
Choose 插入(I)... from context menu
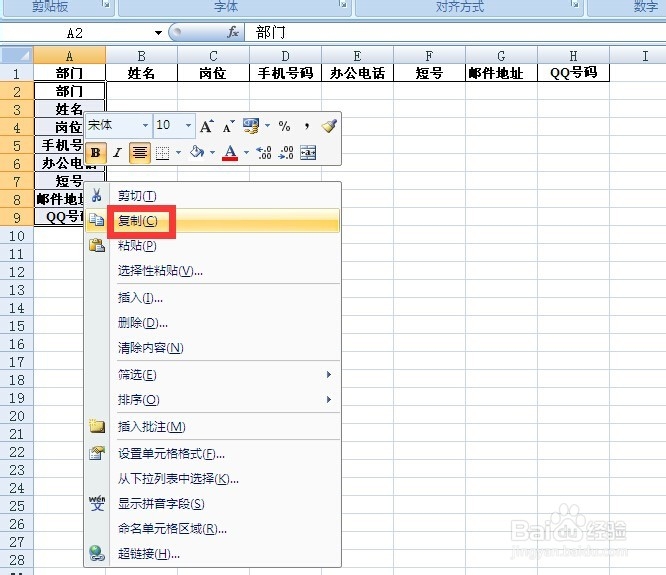tap(212, 298)
